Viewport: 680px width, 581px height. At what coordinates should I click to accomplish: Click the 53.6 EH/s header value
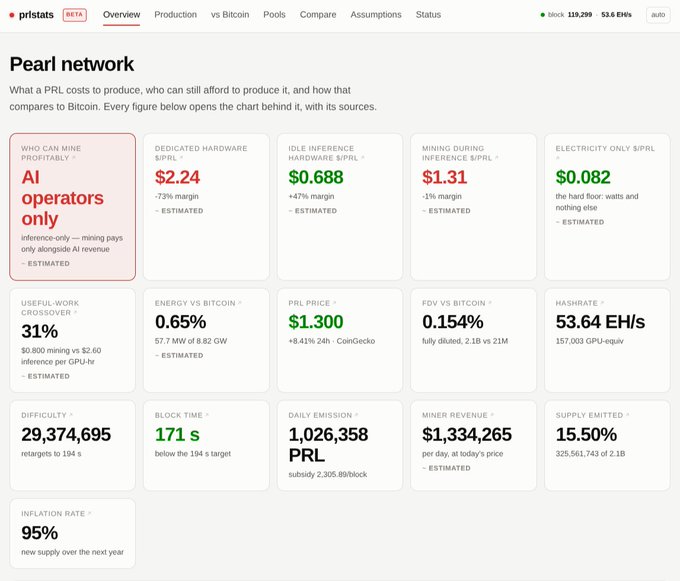[616, 15]
